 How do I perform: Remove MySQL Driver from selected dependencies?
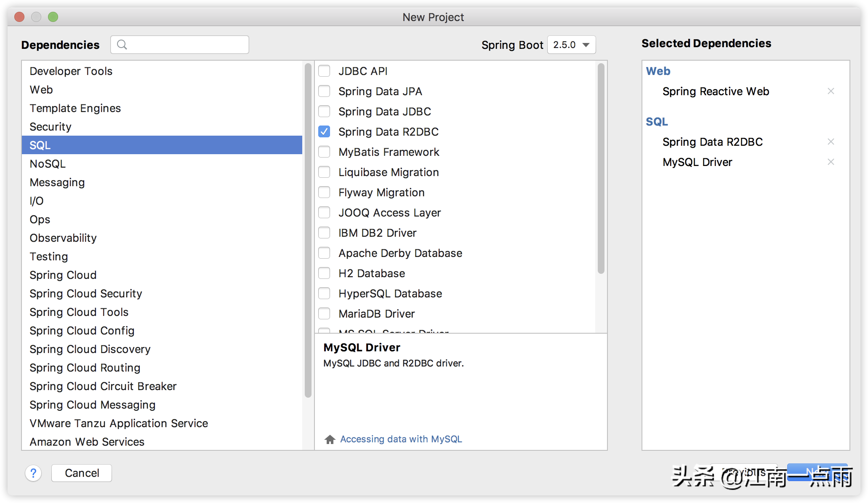click(x=831, y=162)
